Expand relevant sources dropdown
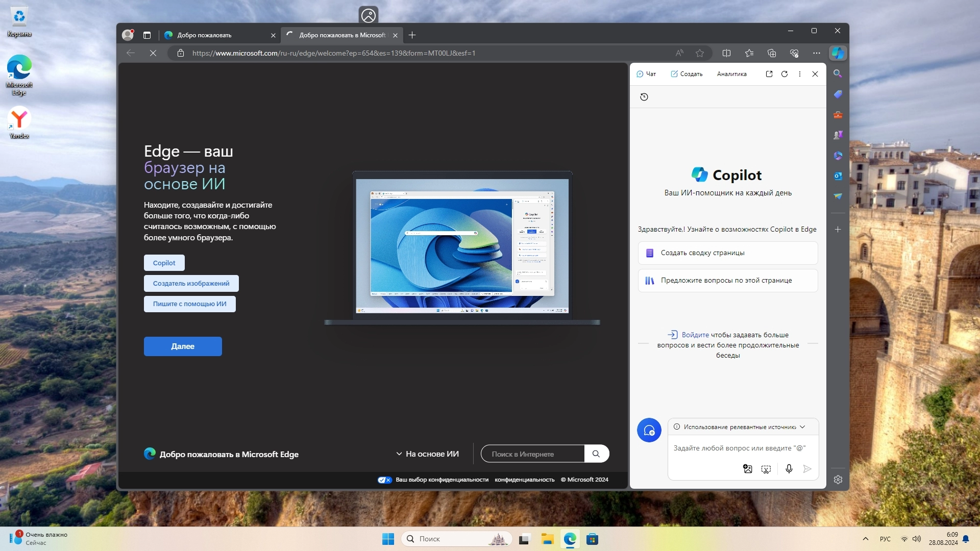Screen dimensions: 980x551 (x=802, y=427)
